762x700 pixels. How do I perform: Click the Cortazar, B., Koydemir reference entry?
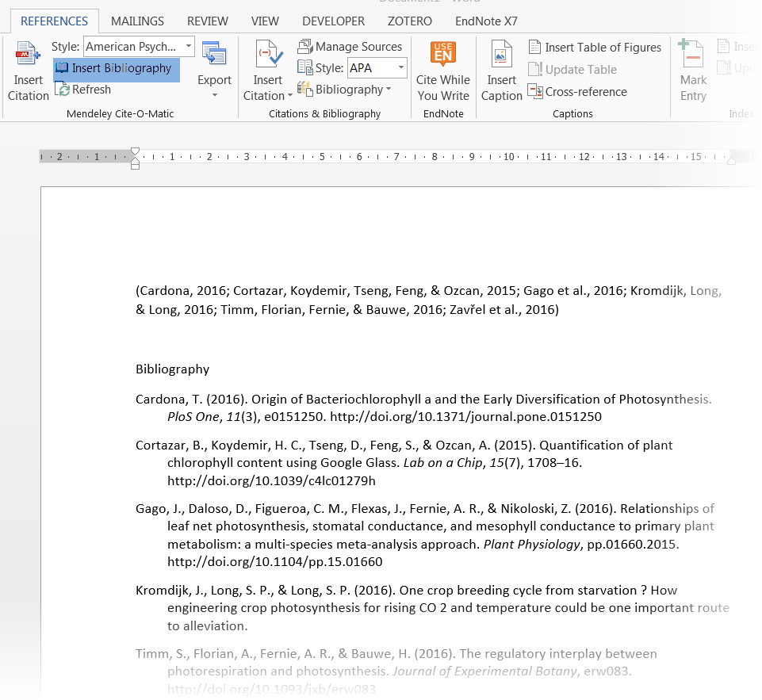pyautogui.click(x=404, y=463)
